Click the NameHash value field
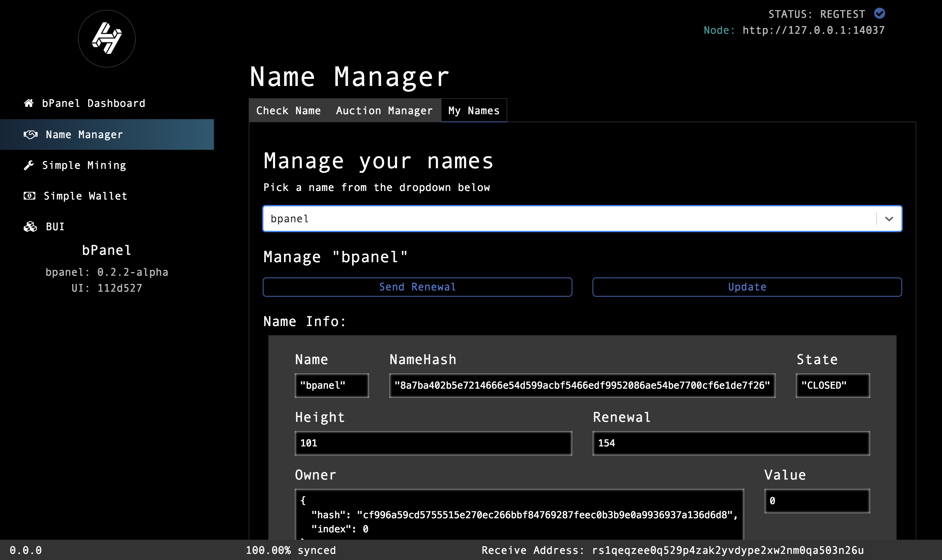 [582, 385]
